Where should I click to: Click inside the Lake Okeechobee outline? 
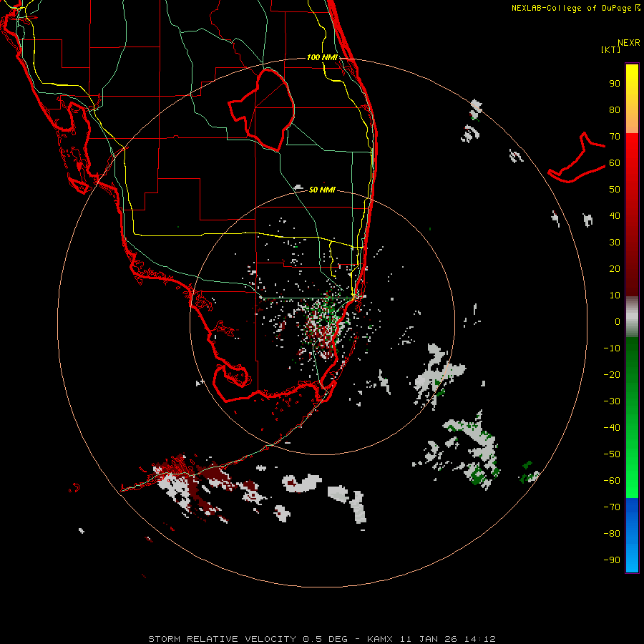(269, 109)
